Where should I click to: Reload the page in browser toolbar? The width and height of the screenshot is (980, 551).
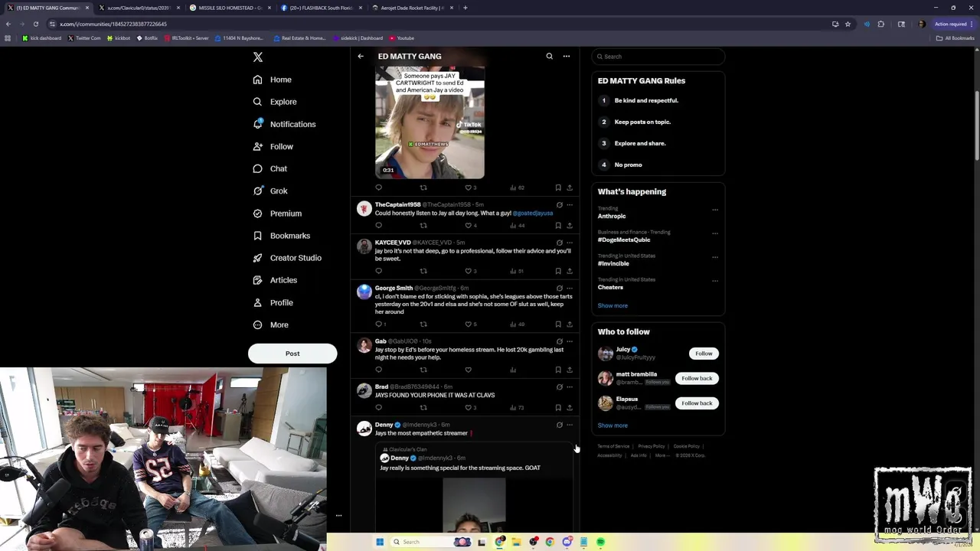click(x=35, y=24)
